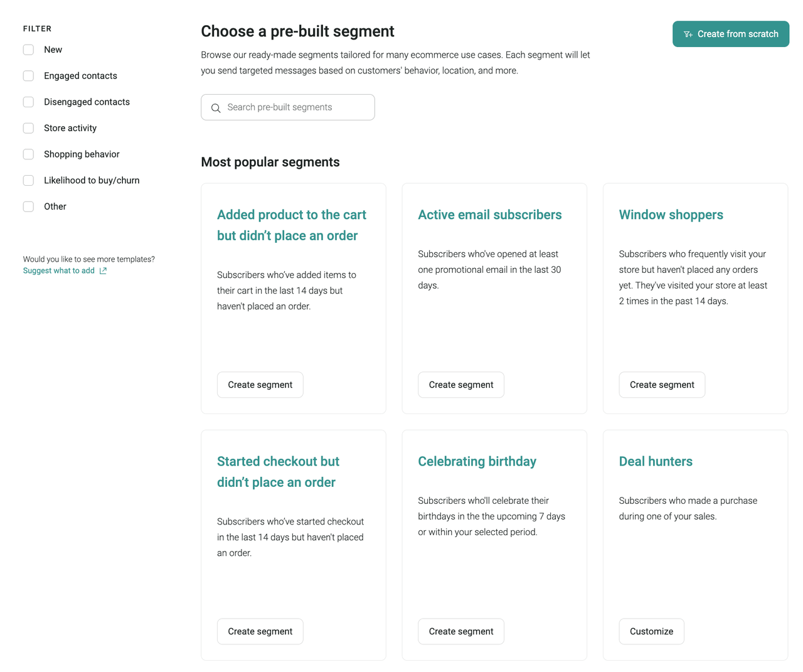Click the search magnifier icon
The width and height of the screenshot is (803, 672).
[216, 108]
